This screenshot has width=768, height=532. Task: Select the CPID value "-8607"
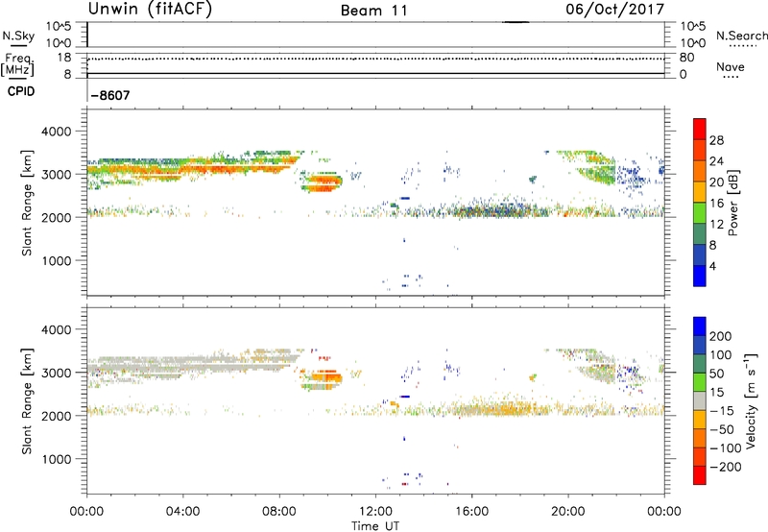click(110, 95)
